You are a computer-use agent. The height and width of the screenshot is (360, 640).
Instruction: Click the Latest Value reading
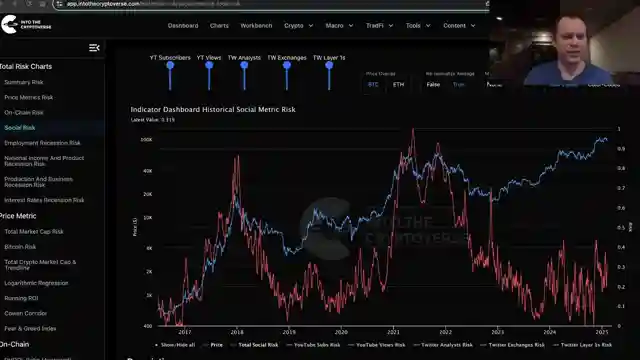click(x=153, y=120)
